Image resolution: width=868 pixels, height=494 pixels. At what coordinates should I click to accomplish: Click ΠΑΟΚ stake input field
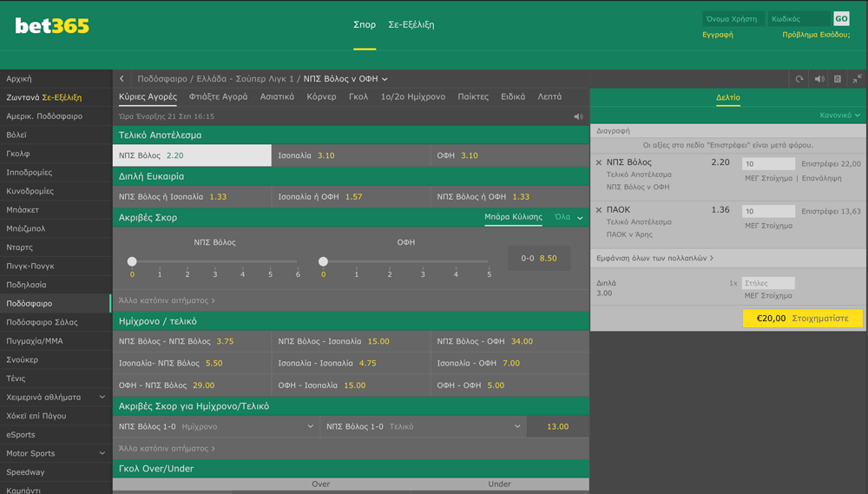pos(768,211)
